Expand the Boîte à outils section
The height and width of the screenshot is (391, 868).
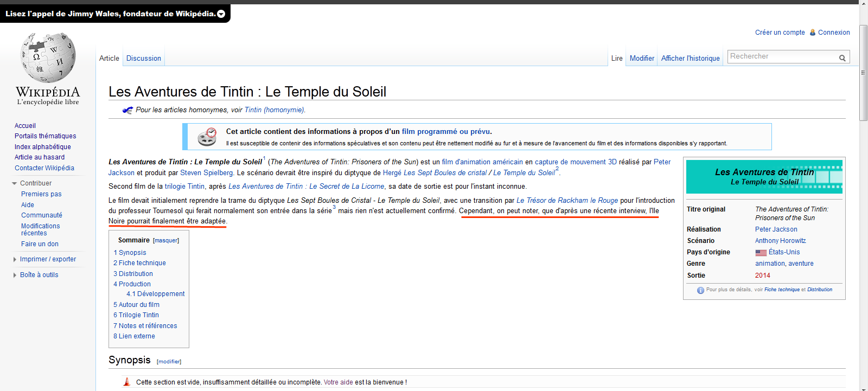click(15, 275)
